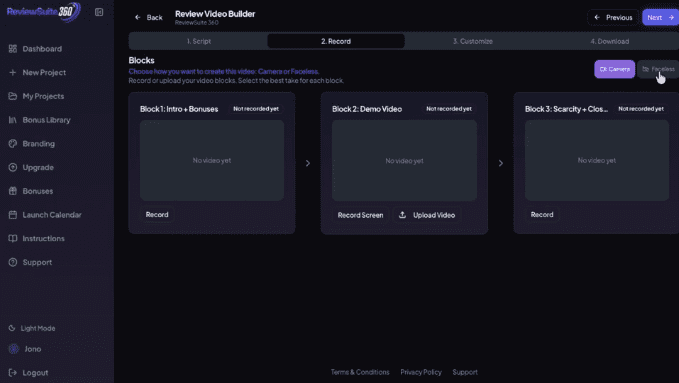Collapse the sidebar with the panel icon
The height and width of the screenshot is (383, 679).
tap(99, 12)
